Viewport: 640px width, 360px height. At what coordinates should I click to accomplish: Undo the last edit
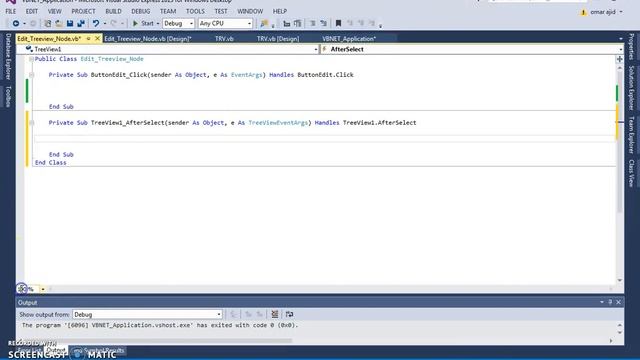coord(96,24)
